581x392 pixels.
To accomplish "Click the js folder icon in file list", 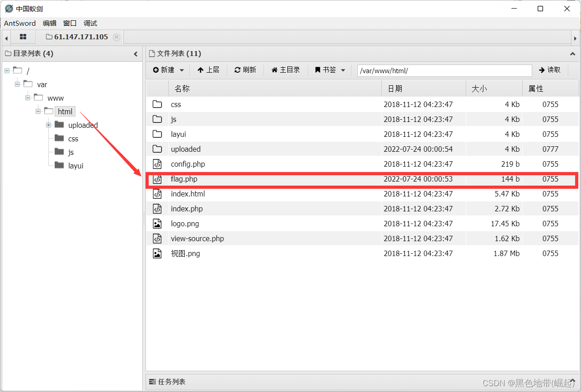I will point(157,119).
